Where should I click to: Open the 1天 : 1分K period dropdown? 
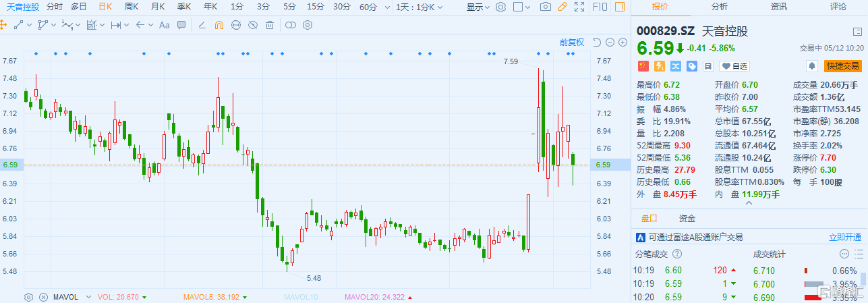(419, 7)
